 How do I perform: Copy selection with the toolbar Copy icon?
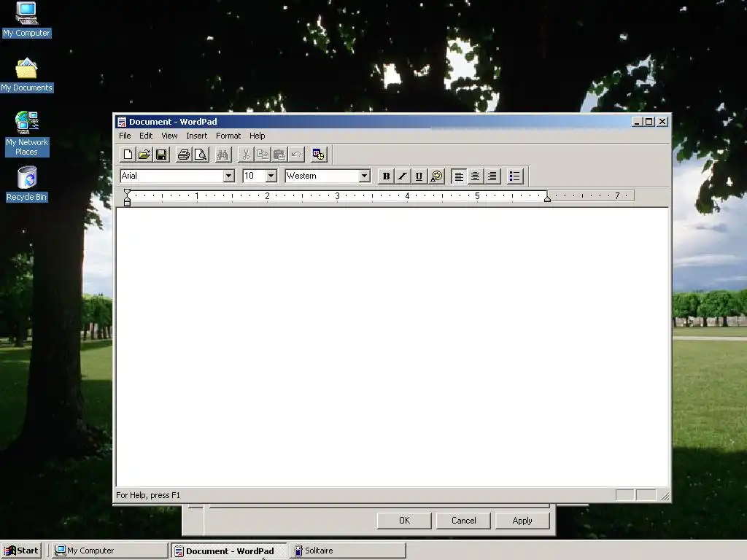tap(263, 155)
